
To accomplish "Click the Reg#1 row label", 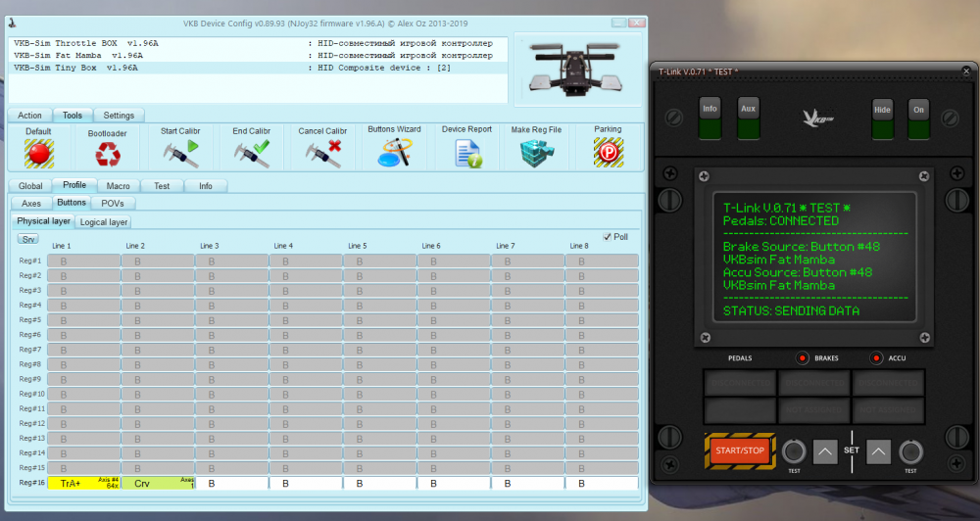I will click(30, 260).
